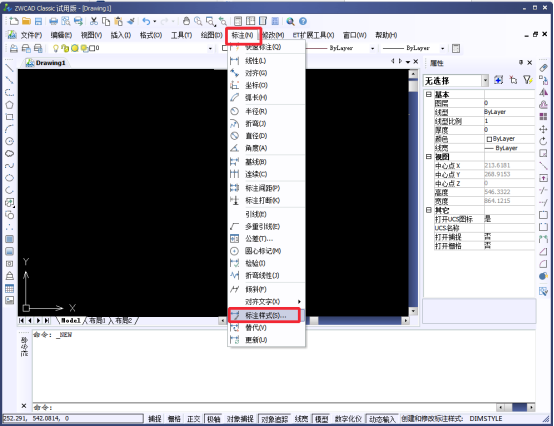Viewport: 554px width, 426px height.
Task: Select the Polygon tool in left toolbar
Action: point(9,105)
